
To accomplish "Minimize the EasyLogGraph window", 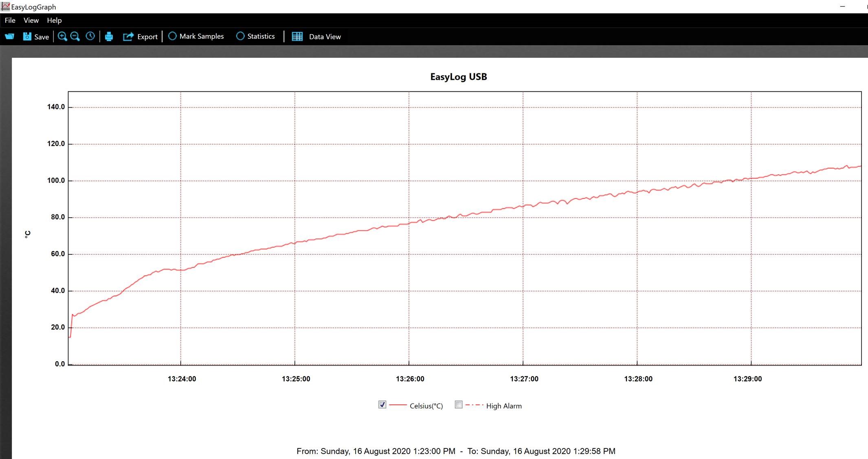I will click(842, 7).
